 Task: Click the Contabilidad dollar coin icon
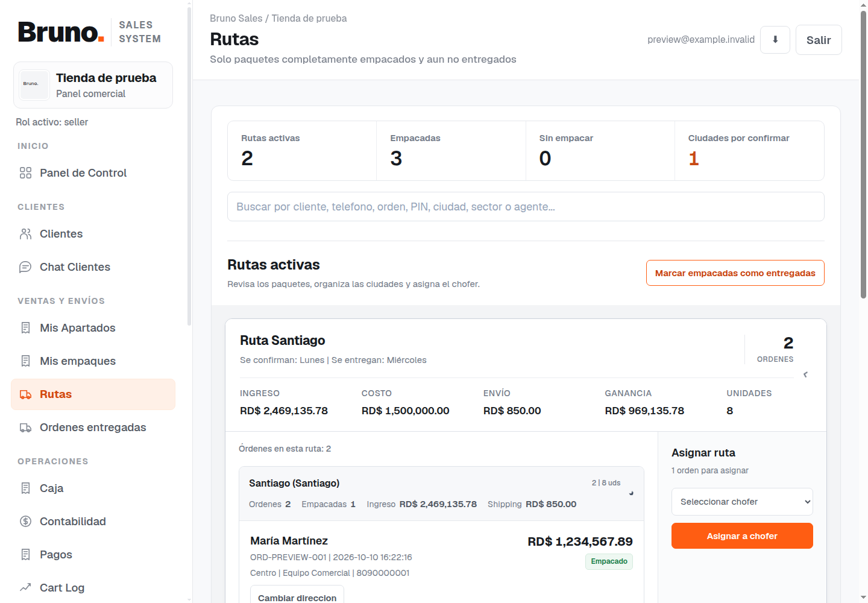click(25, 522)
